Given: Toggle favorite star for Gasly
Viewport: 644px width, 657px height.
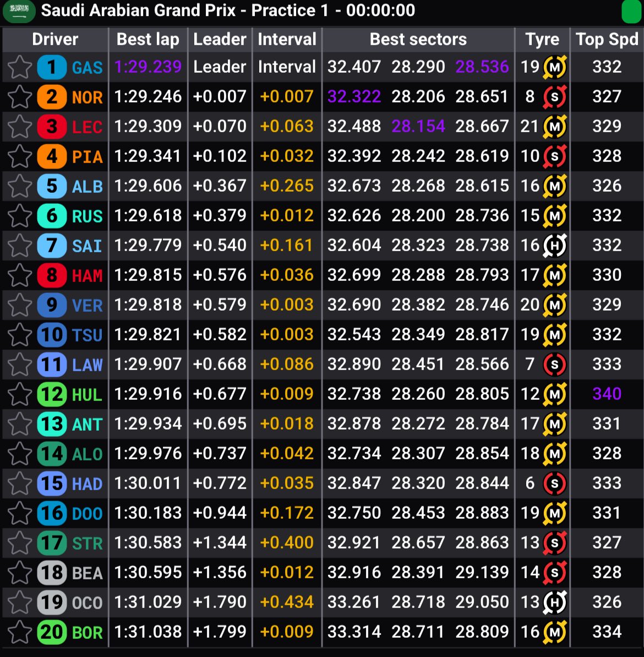Looking at the screenshot, I should (20, 67).
